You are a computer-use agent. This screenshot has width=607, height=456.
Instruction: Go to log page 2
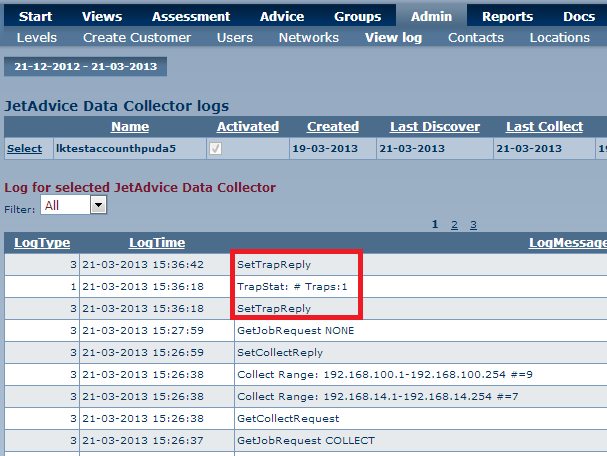(454, 225)
